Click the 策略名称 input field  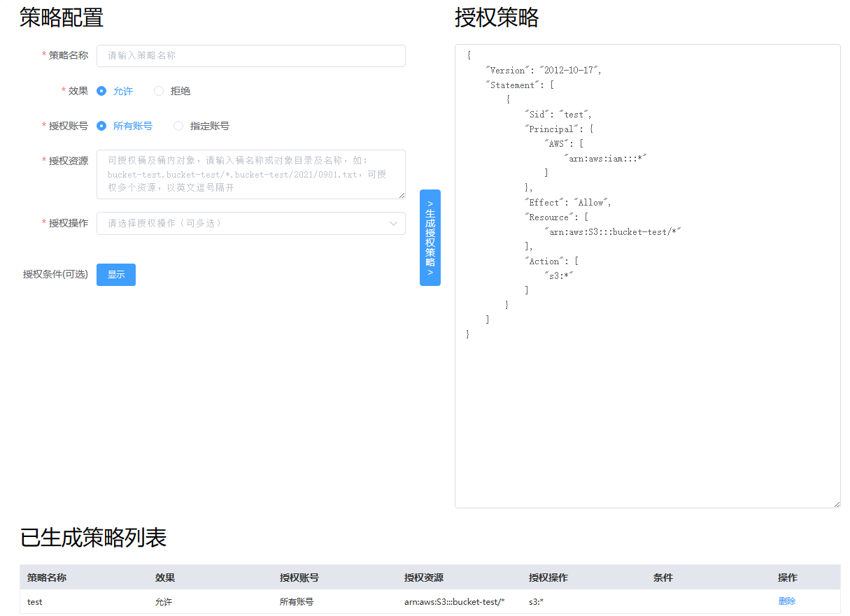pyautogui.click(x=250, y=56)
